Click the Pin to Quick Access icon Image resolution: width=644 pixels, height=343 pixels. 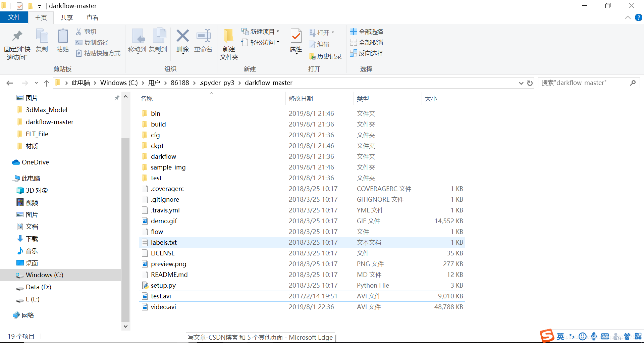click(x=17, y=36)
